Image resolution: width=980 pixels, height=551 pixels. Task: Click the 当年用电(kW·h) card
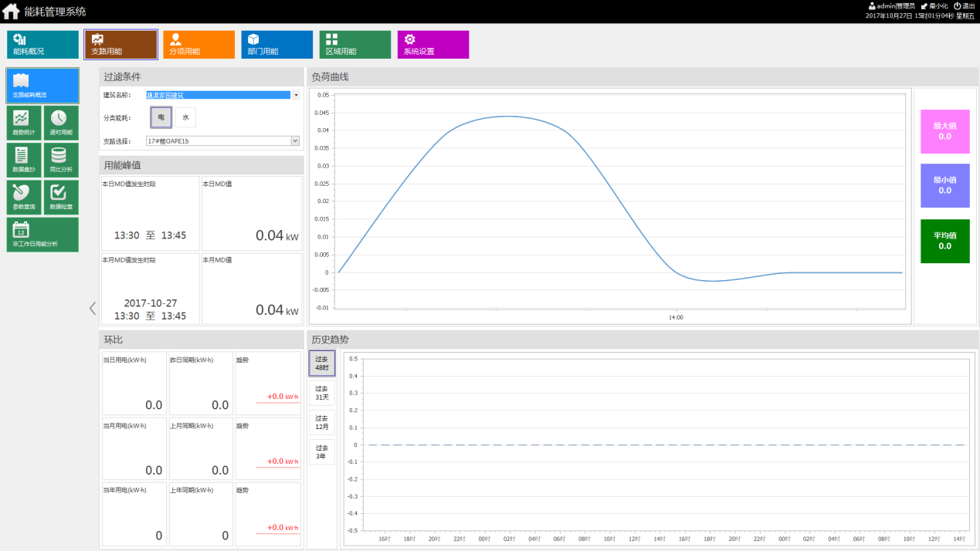click(x=134, y=514)
